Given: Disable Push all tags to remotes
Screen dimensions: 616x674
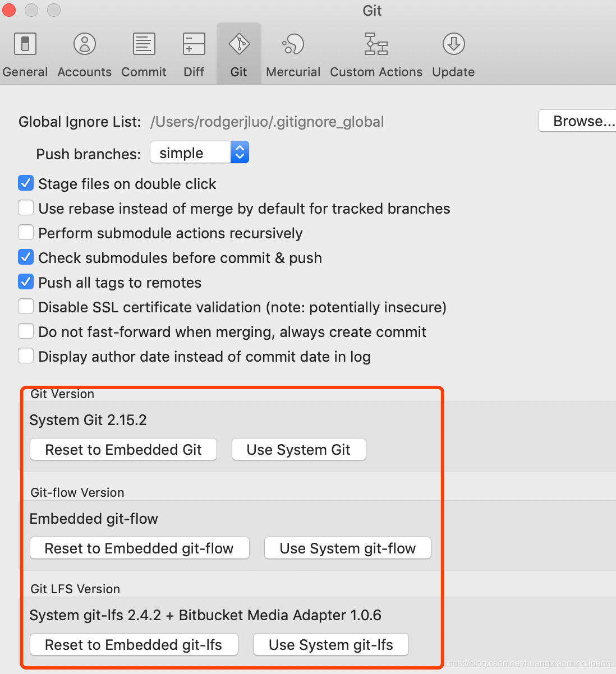Looking at the screenshot, I should coord(26,281).
